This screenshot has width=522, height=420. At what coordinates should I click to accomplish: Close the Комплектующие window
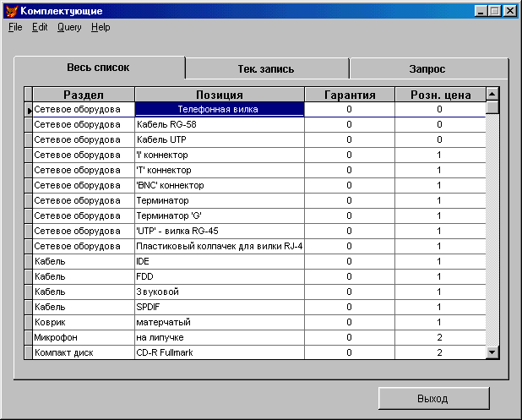[x=510, y=11]
